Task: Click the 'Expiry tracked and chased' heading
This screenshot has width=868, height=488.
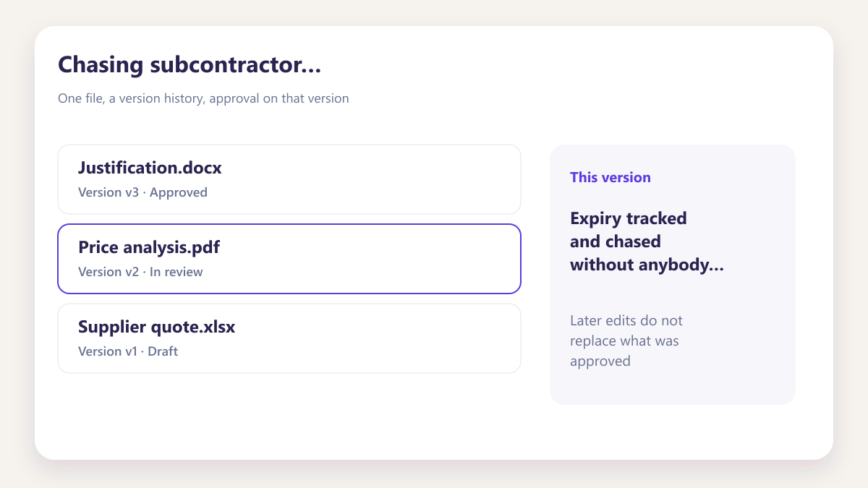Action: 629,230
